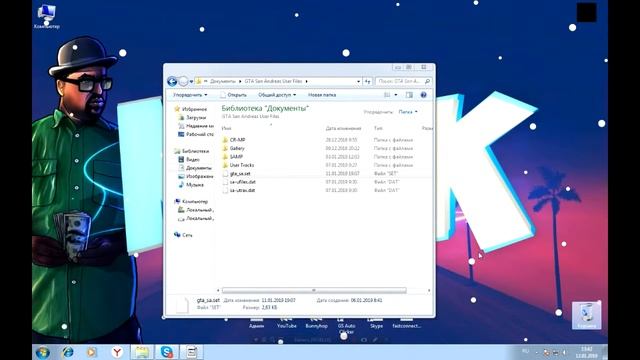Image resolution: width=640 pixels, height=360 pixels.
Task: Open the Папка arrangement dropdown
Action: pyautogui.click(x=408, y=111)
